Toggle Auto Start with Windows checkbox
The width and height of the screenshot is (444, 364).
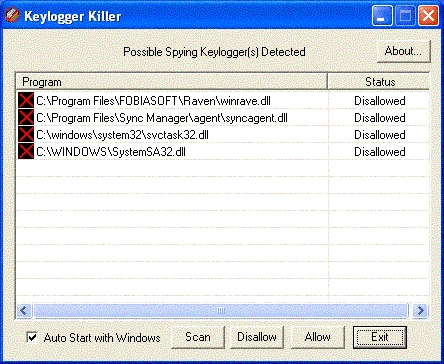tap(32, 337)
